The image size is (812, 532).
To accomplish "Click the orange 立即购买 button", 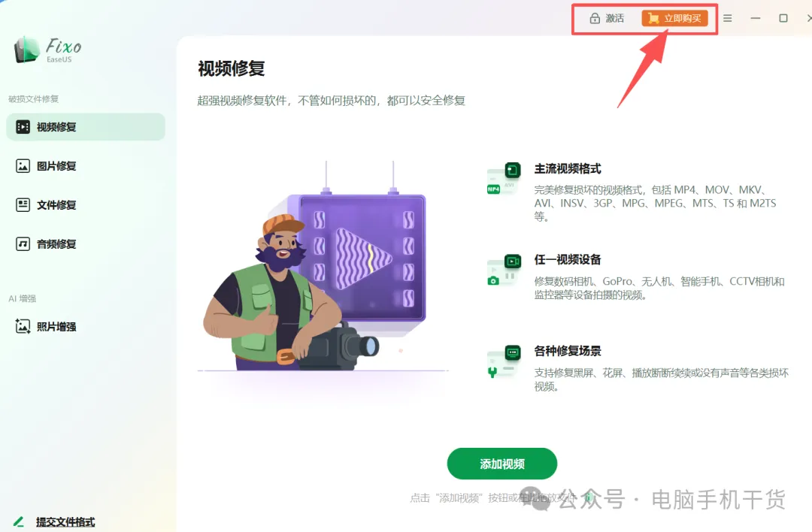I will pyautogui.click(x=674, y=19).
